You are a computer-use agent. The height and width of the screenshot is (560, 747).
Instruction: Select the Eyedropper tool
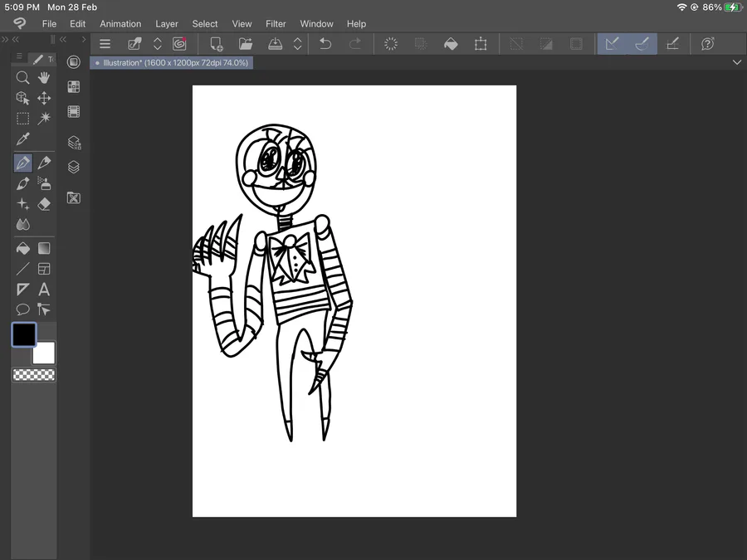point(22,139)
